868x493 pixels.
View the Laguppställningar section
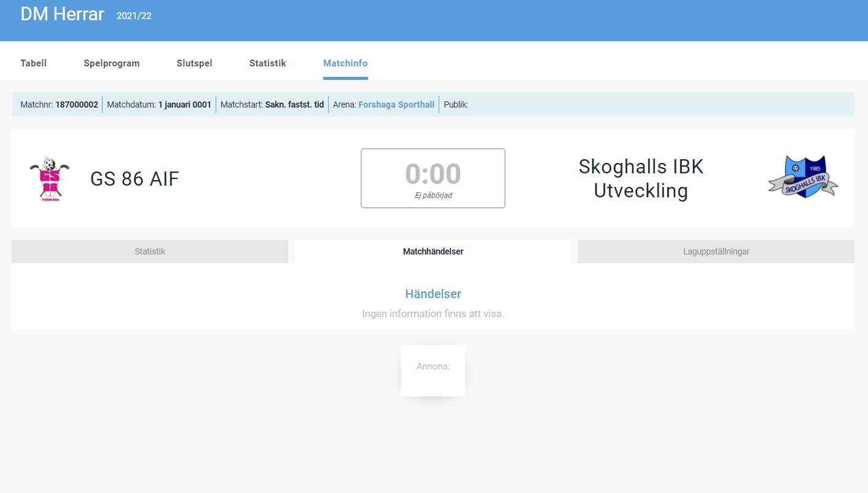coord(716,251)
